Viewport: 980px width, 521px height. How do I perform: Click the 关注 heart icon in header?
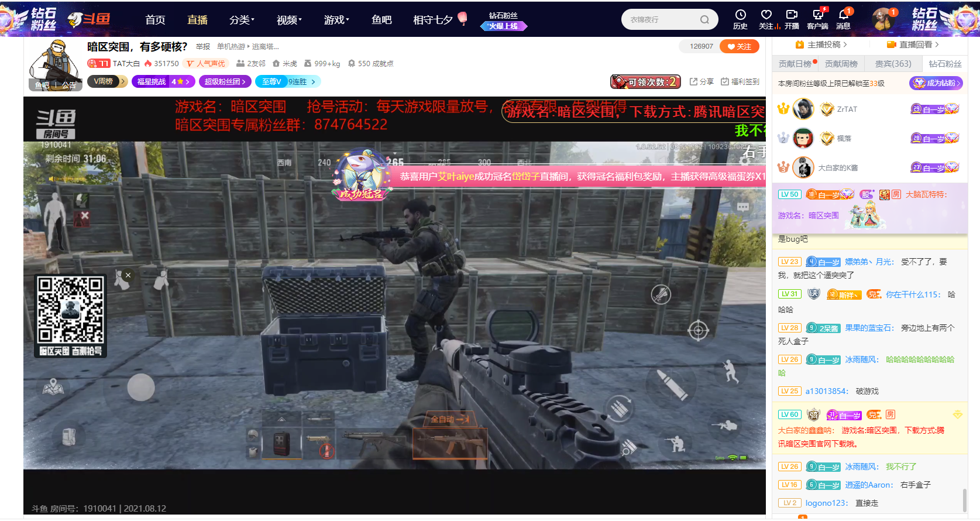click(x=766, y=15)
